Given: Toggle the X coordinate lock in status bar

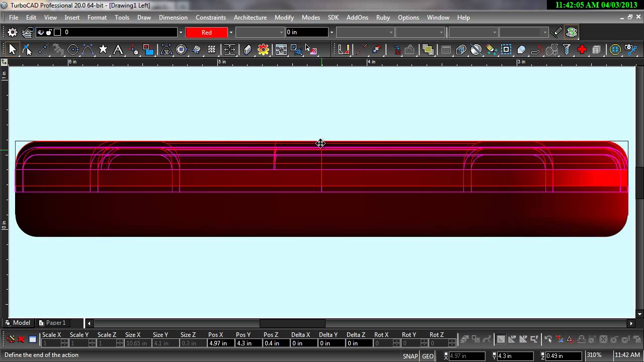Looking at the screenshot, I should [x=446, y=356].
